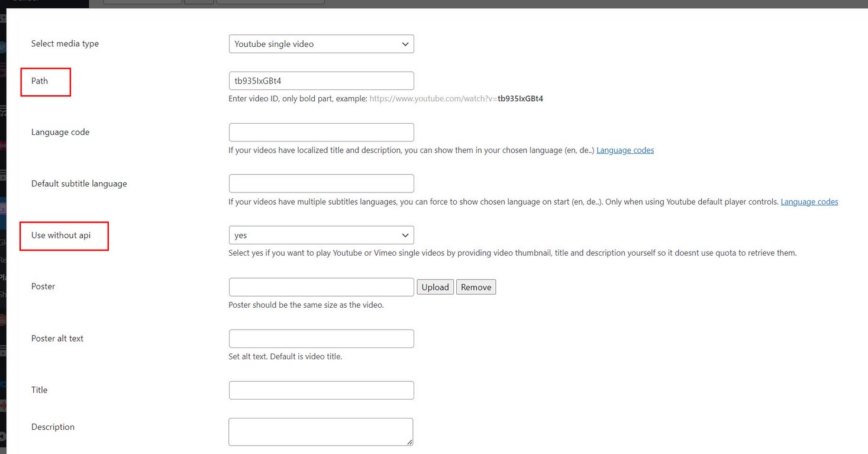Click the Default subtitle language input
868x454 pixels.
click(321, 183)
